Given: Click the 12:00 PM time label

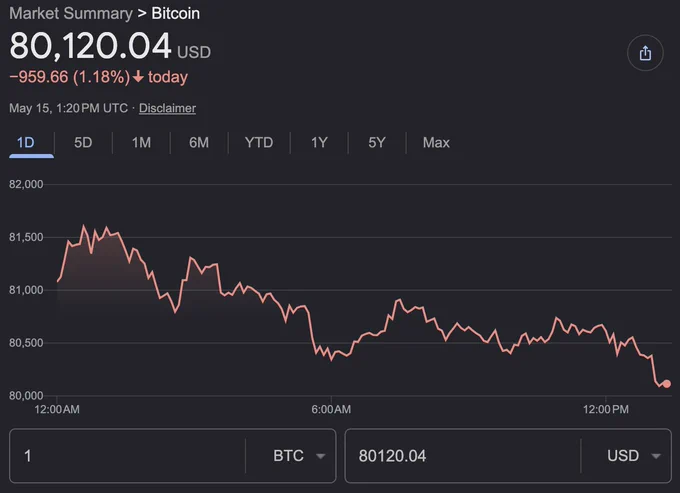Looking at the screenshot, I should 605,409.
